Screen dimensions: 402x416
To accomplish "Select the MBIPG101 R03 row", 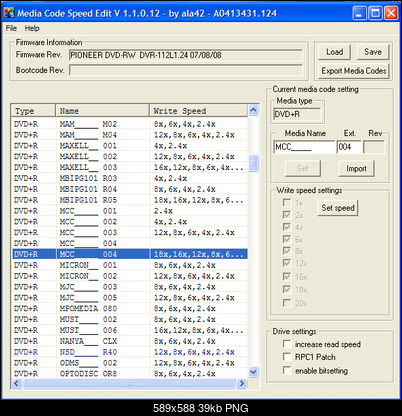I will (130, 178).
